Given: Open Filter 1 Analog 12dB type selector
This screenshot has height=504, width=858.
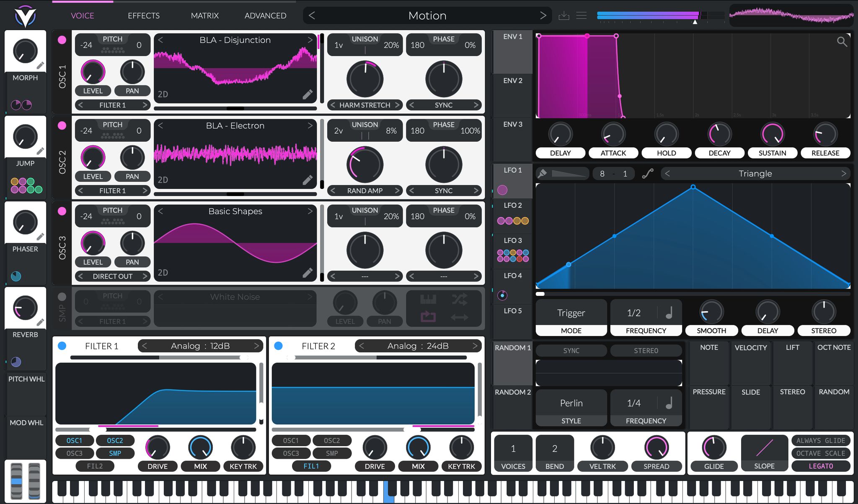Looking at the screenshot, I should point(200,346).
